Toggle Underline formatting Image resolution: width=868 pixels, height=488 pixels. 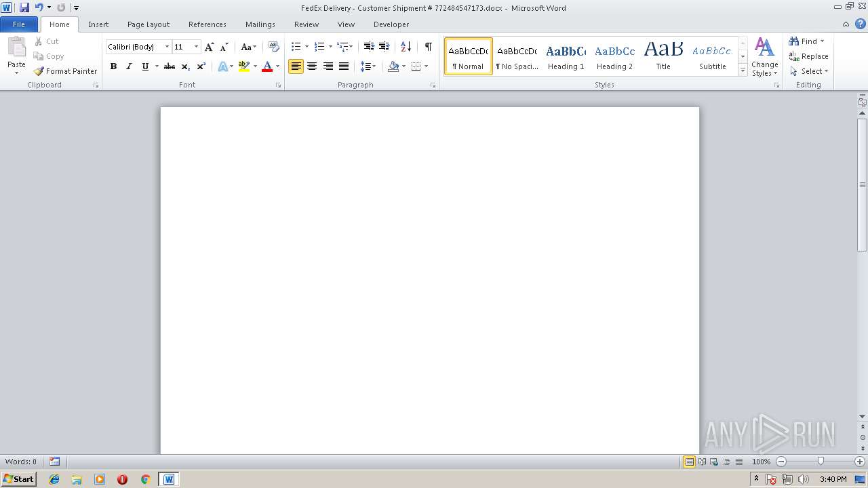(144, 66)
